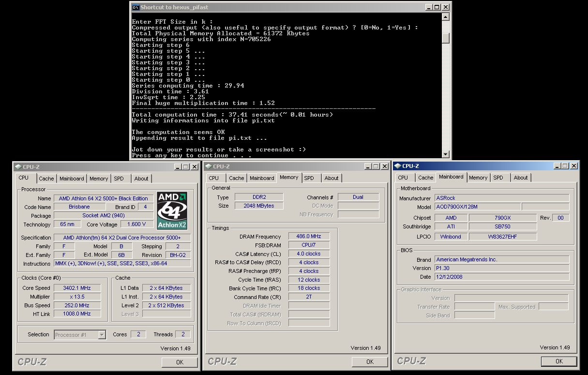The width and height of the screenshot is (588, 375).
Task: Click the HT Link value 1008.0 MHz
Action: coord(77,314)
